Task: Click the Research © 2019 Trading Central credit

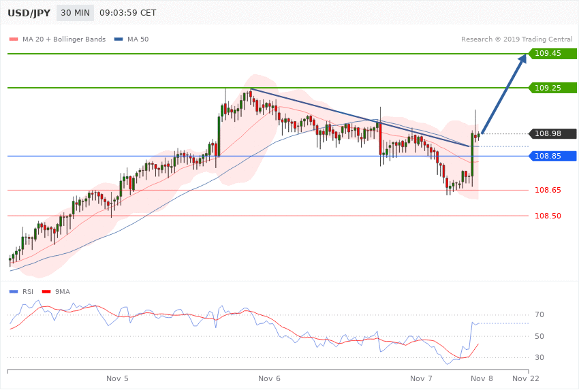Action: pyautogui.click(x=516, y=39)
